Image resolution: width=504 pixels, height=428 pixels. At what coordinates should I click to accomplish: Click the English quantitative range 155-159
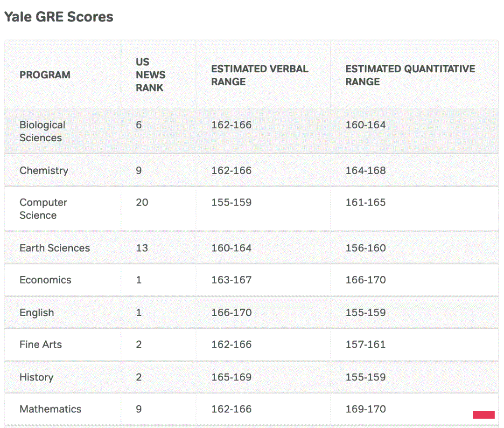click(x=365, y=312)
